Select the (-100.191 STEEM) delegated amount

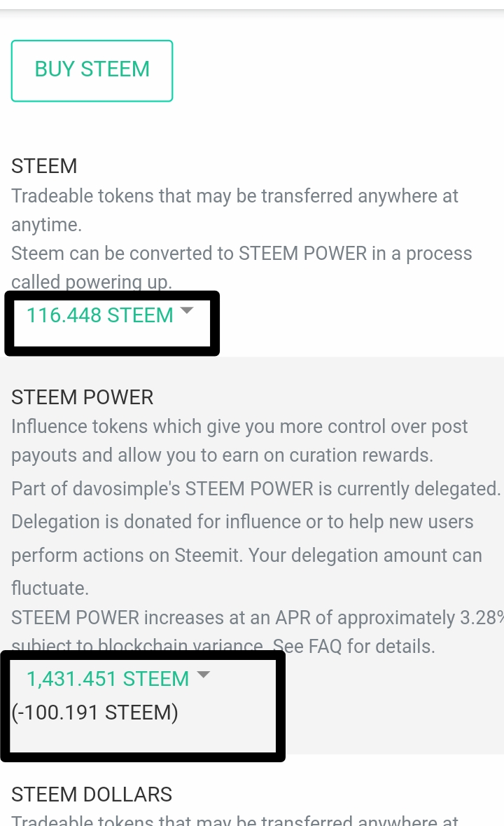pyautogui.click(x=94, y=713)
